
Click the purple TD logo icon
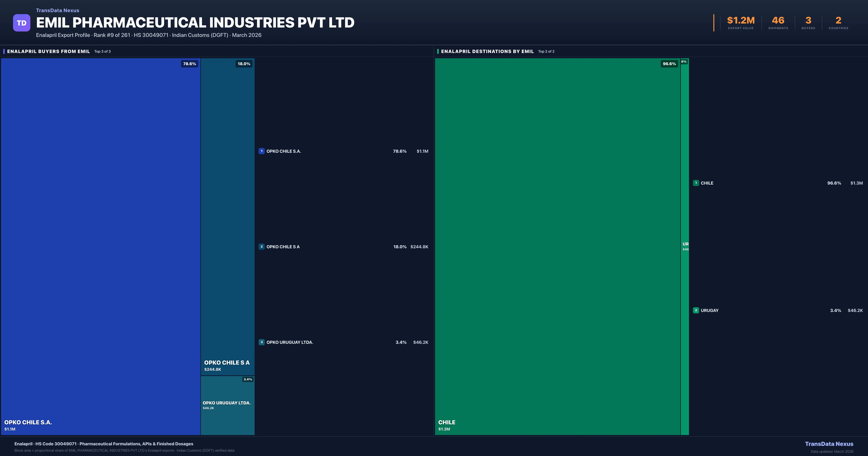point(22,23)
